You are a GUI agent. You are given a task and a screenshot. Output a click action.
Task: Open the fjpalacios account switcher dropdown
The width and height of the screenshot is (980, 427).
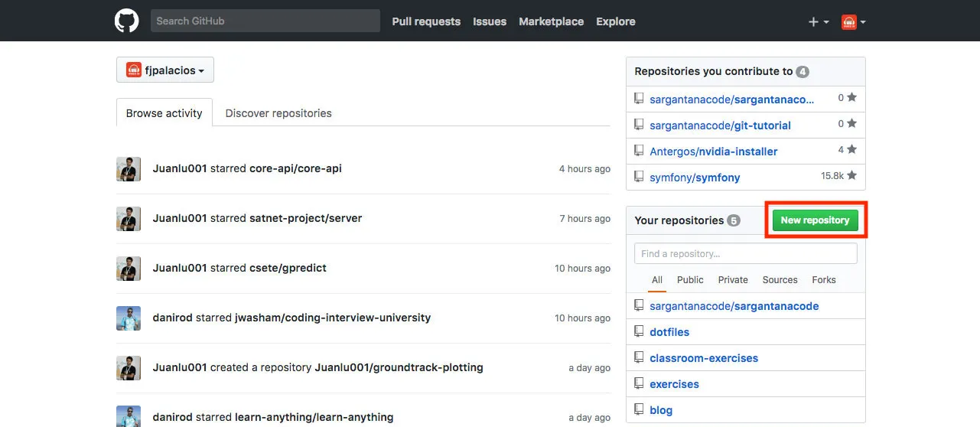(165, 70)
